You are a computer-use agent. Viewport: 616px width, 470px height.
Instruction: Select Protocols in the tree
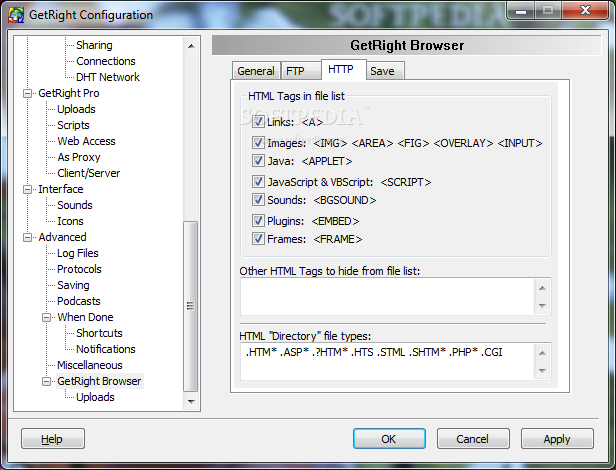click(79, 269)
